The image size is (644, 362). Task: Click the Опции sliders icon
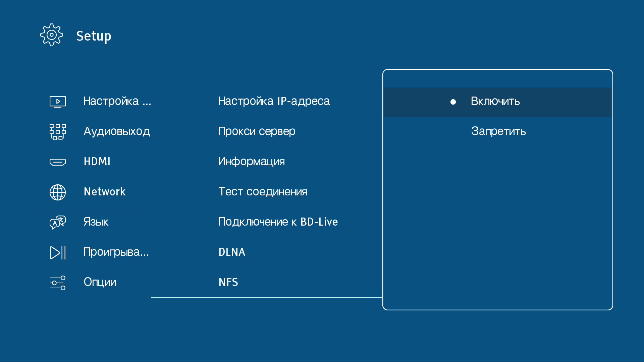click(58, 283)
